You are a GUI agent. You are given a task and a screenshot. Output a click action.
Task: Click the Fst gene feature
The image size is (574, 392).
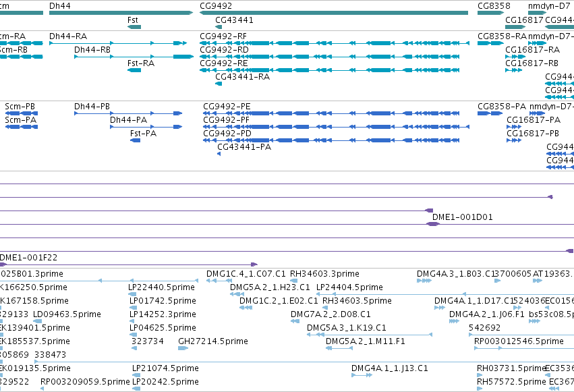[x=134, y=27]
